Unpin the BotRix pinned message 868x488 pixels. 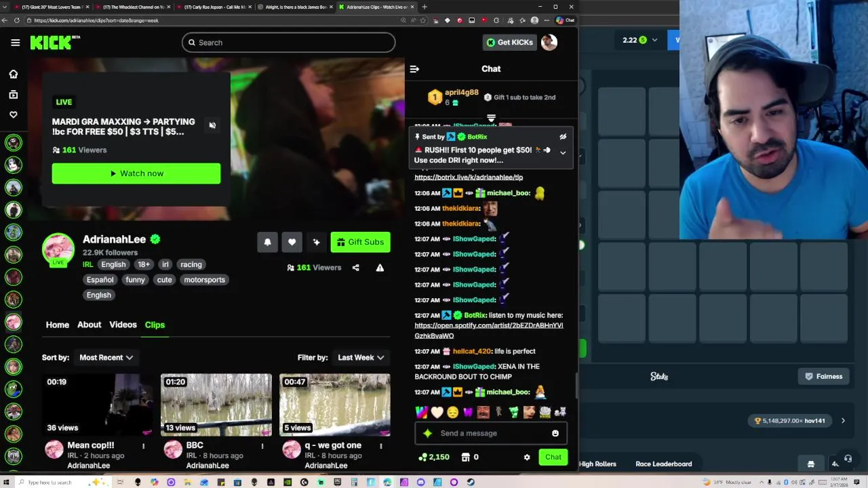coord(563,136)
